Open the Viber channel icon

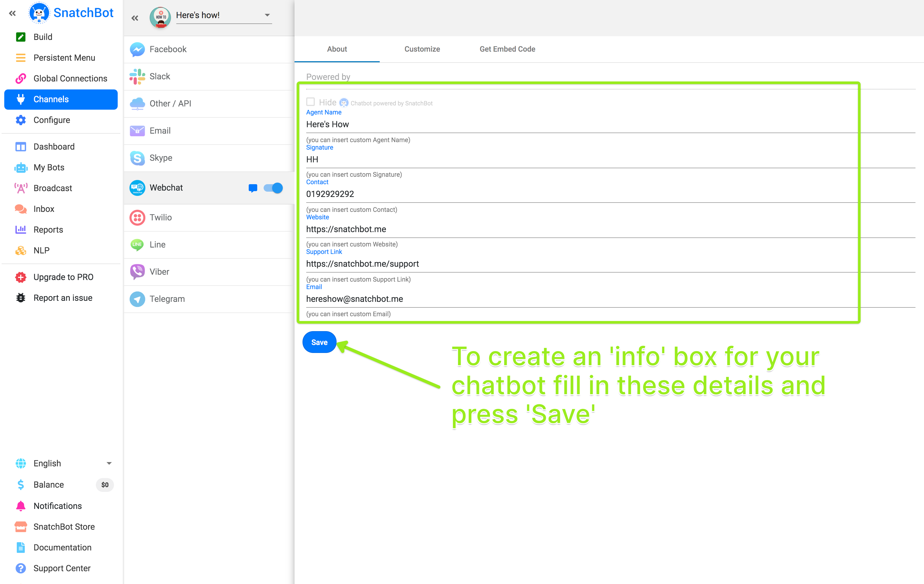[x=137, y=272]
